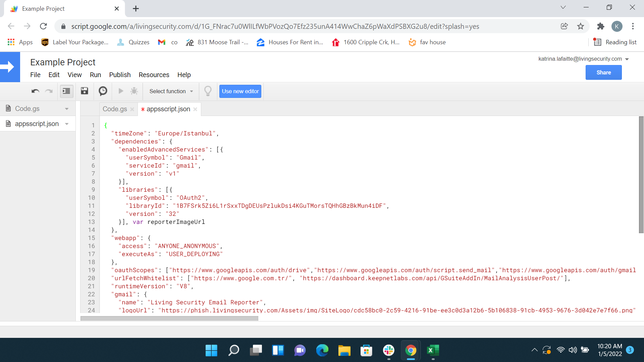The width and height of the screenshot is (644, 362).
Task: Open Slack from taskbar
Action: (389, 351)
